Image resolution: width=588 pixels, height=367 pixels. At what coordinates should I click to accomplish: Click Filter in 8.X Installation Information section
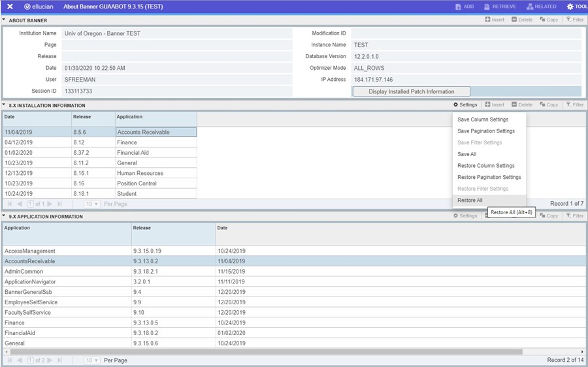574,104
